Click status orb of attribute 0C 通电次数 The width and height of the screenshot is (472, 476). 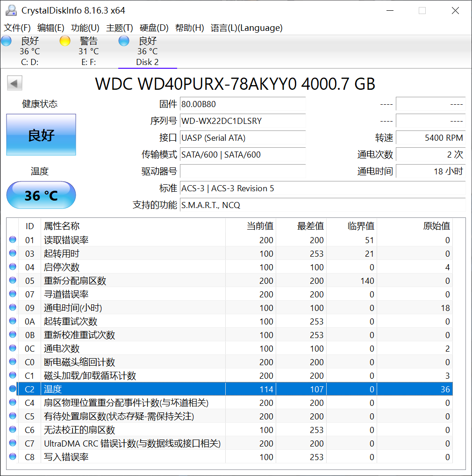pos(13,348)
